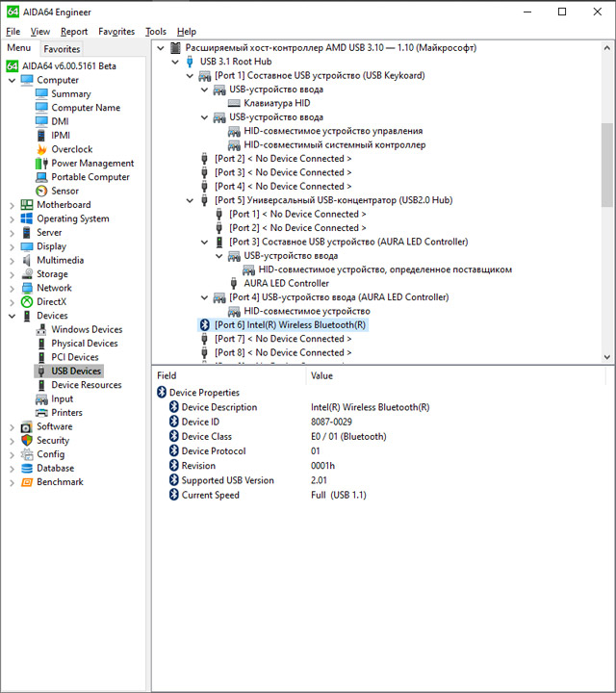Collapse the Devices tree node
616x693 pixels.
(12, 316)
